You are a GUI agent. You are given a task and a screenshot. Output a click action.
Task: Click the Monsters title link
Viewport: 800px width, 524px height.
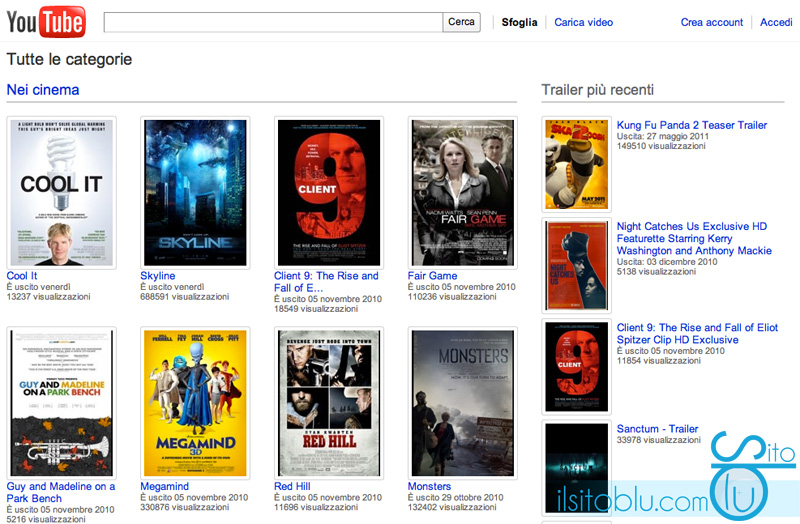point(429,487)
